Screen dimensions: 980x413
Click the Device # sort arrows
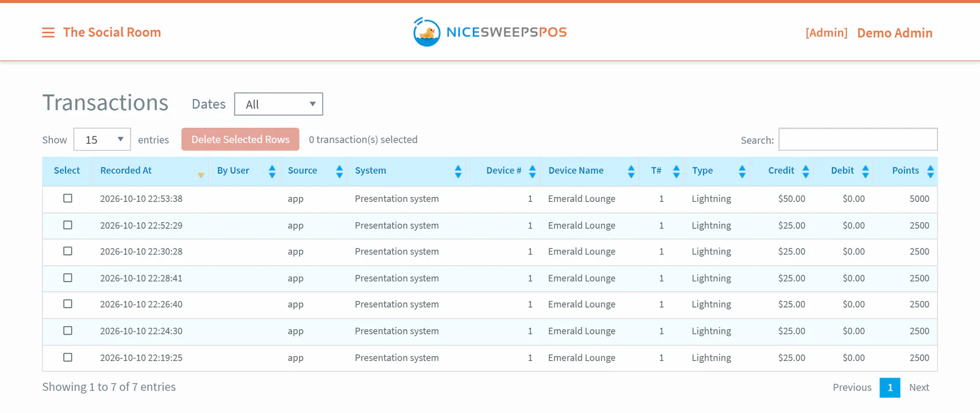(x=532, y=171)
